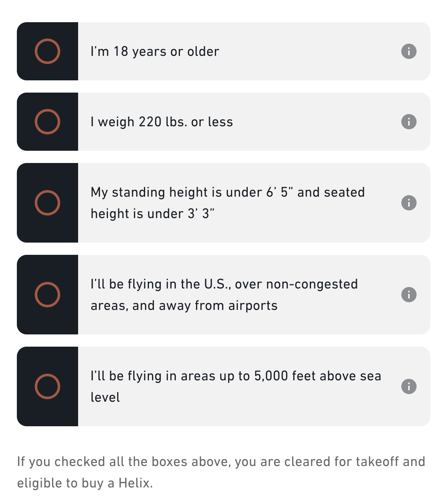Viewport: 448px width, 502px height.
Task: Click the "areas, and away from airports" line
Action: click(x=184, y=305)
